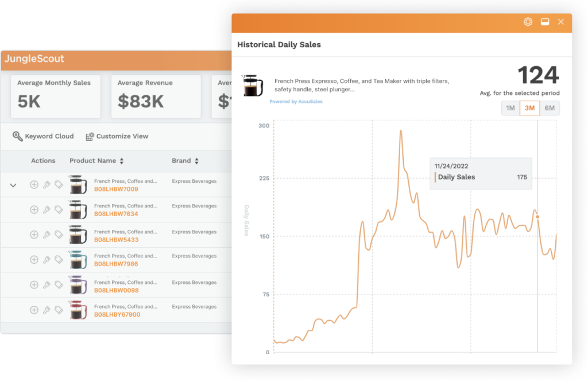
Task: Select the 6M period tab
Action: [550, 108]
